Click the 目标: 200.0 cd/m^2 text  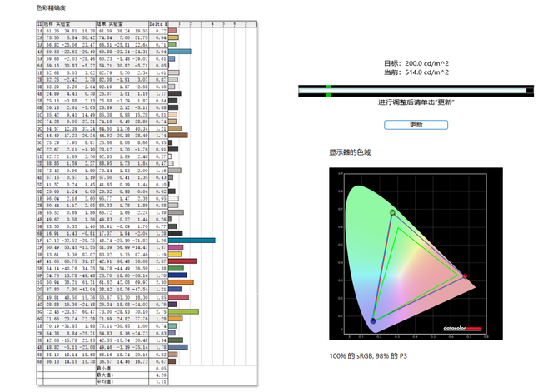coord(416,63)
